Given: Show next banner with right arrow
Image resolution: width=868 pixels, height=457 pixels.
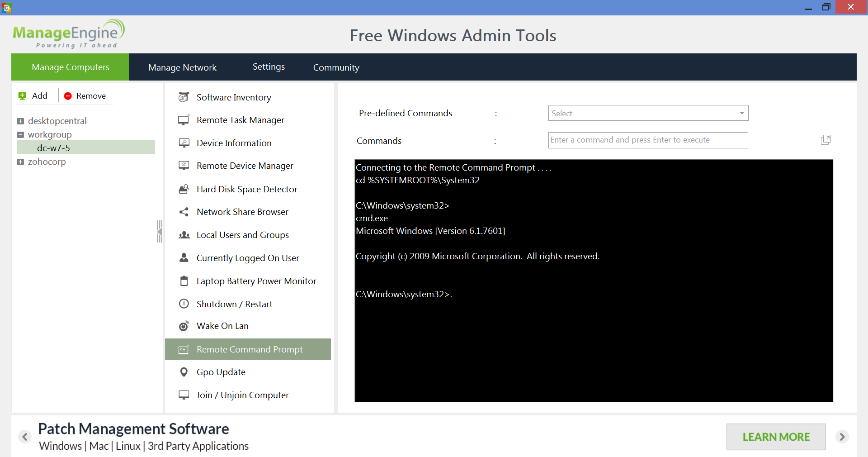Looking at the screenshot, I should tap(842, 437).
